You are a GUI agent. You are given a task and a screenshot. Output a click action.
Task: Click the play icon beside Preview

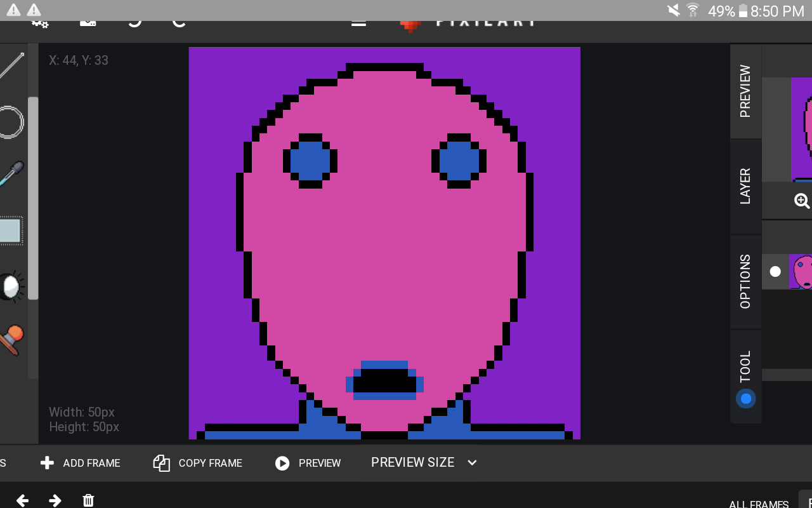(x=282, y=464)
